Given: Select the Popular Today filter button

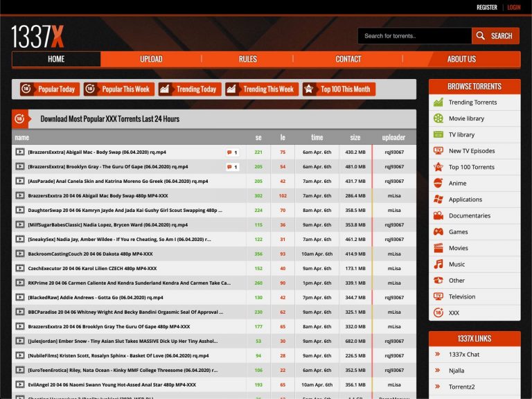Looking at the screenshot, I should (x=50, y=89).
